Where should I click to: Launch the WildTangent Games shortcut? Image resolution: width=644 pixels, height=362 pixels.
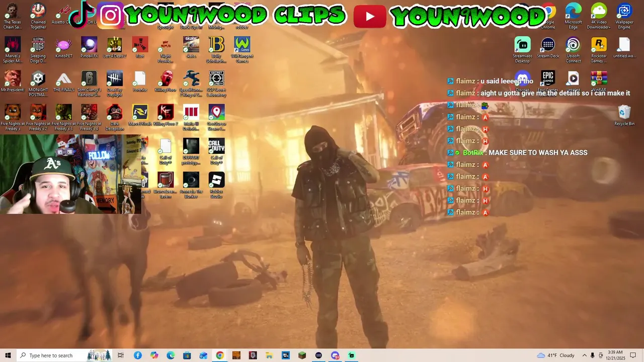(242, 50)
